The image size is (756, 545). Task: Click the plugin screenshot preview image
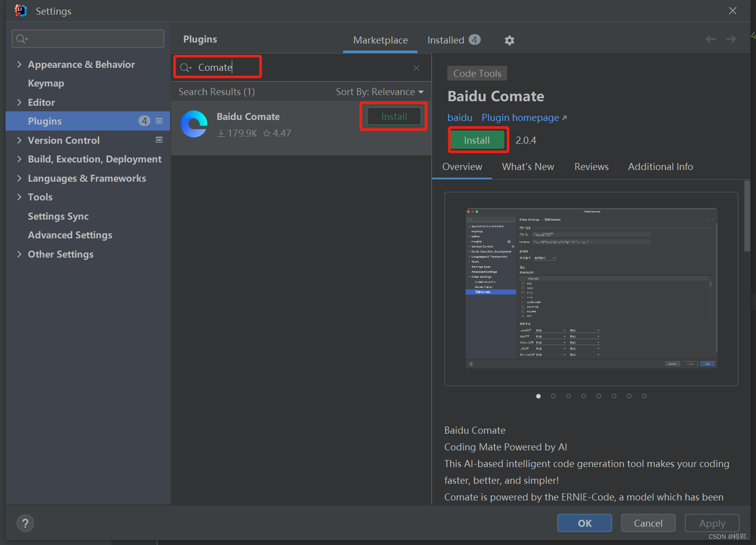click(x=591, y=288)
